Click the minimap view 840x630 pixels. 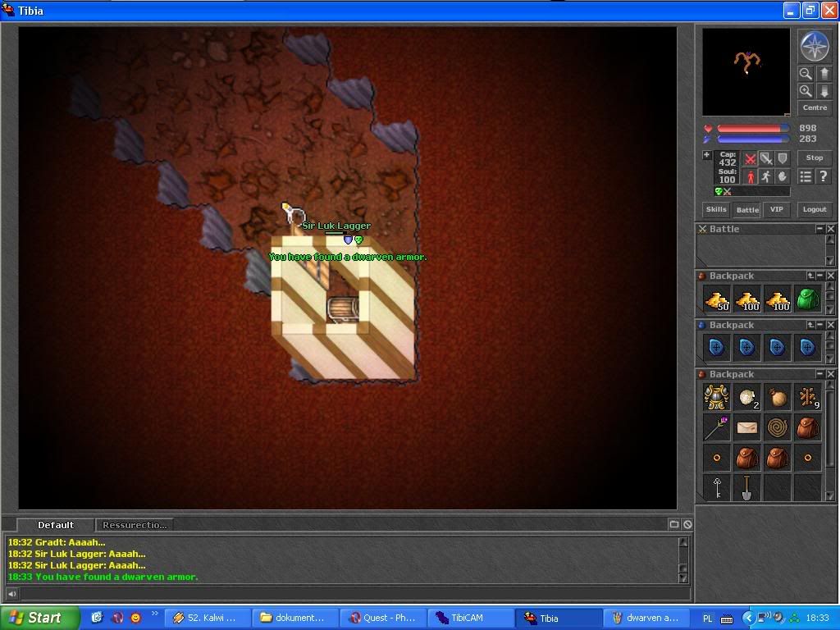(746, 72)
